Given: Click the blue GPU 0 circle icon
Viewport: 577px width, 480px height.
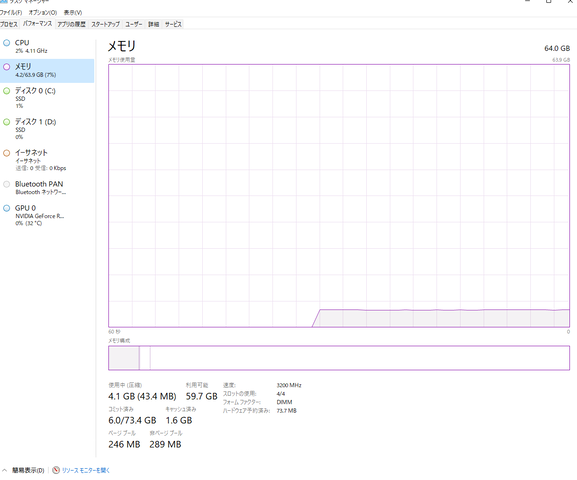Looking at the screenshot, I should click(x=6, y=208).
